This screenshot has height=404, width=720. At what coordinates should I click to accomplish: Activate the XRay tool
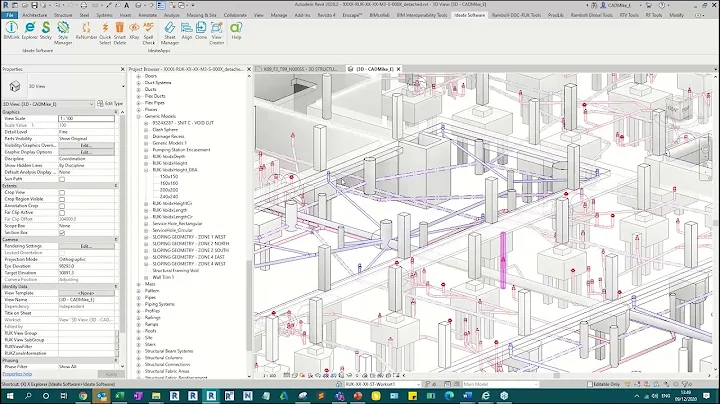134,31
